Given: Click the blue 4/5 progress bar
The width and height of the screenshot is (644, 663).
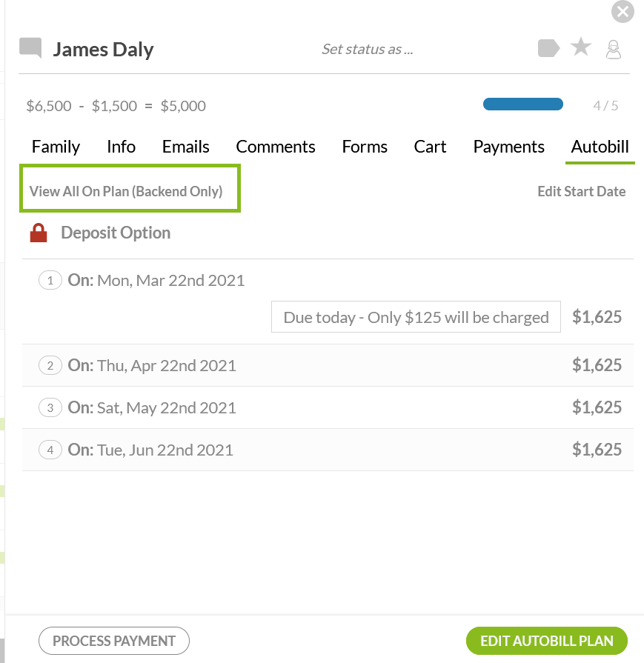Looking at the screenshot, I should (x=523, y=105).
